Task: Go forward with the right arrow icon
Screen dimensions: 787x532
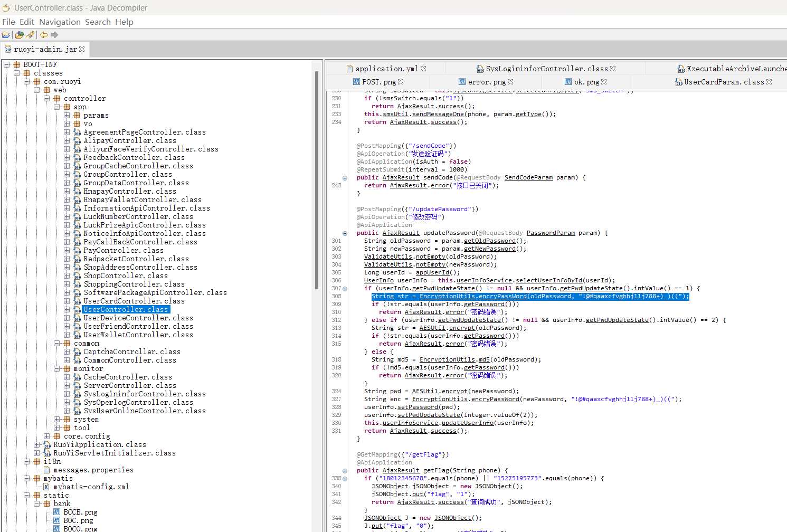Action: pos(54,35)
